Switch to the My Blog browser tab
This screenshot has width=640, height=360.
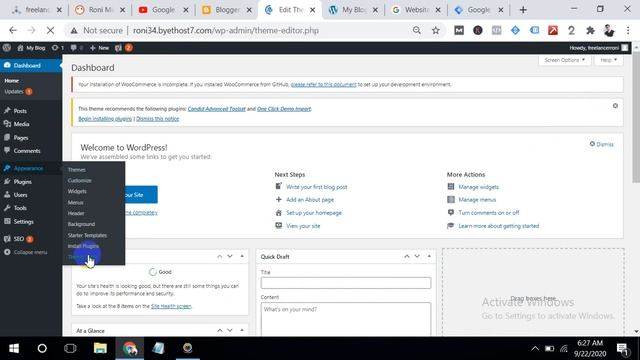tap(353, 10)
